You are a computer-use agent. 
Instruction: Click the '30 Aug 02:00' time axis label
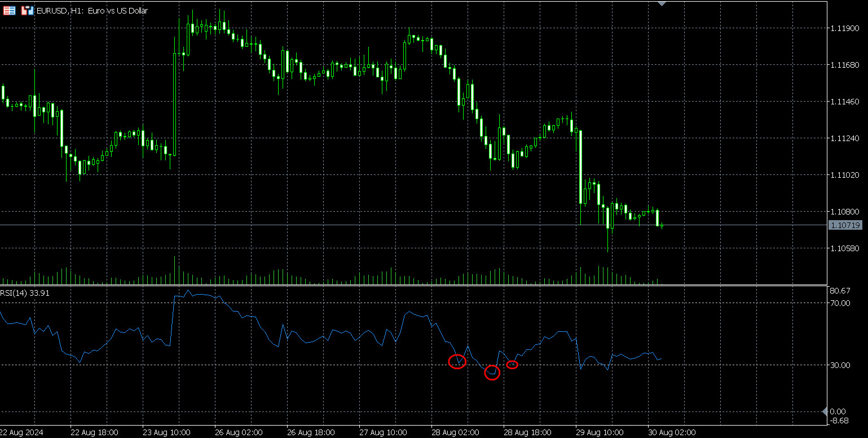coord(672,432)
